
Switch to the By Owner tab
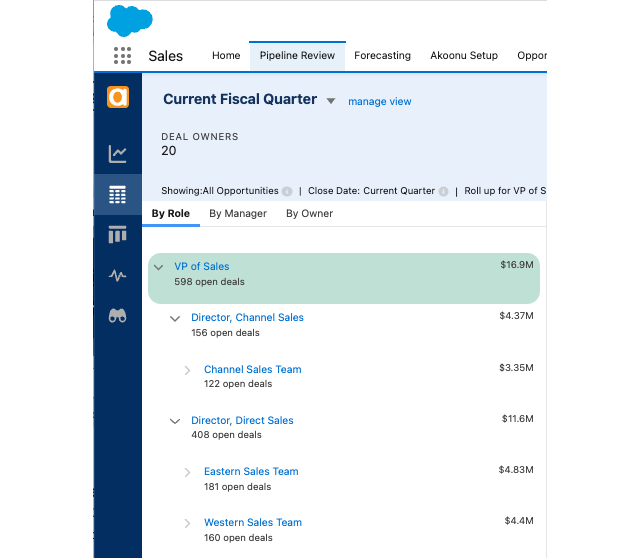309,213
